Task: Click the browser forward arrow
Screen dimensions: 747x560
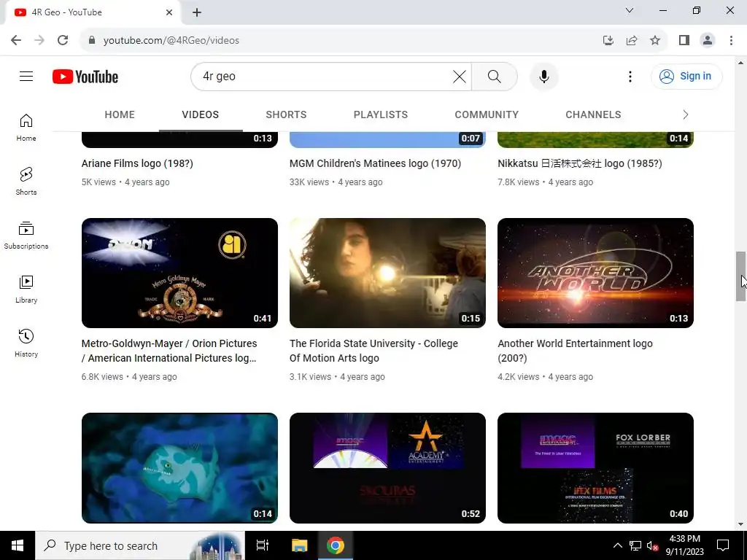Action: tap(39, 40)
